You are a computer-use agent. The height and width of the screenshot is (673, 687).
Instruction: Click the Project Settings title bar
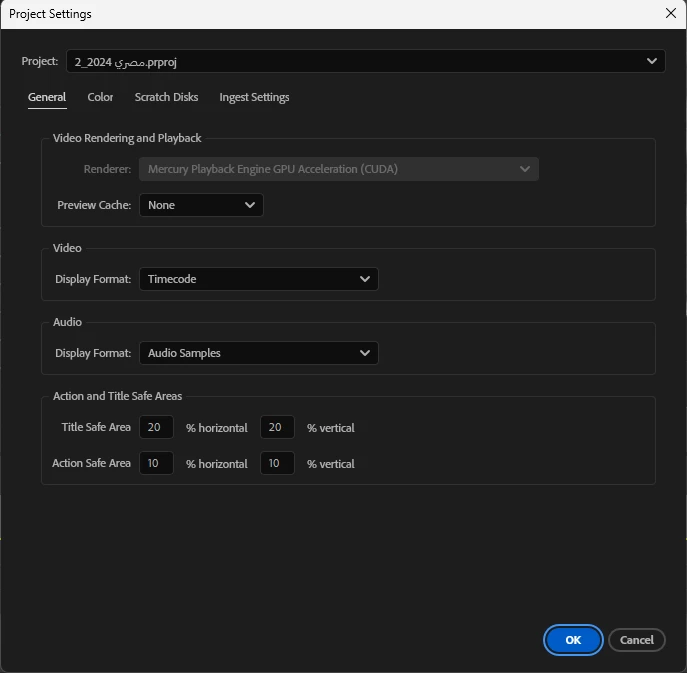(x=333, y=14)
